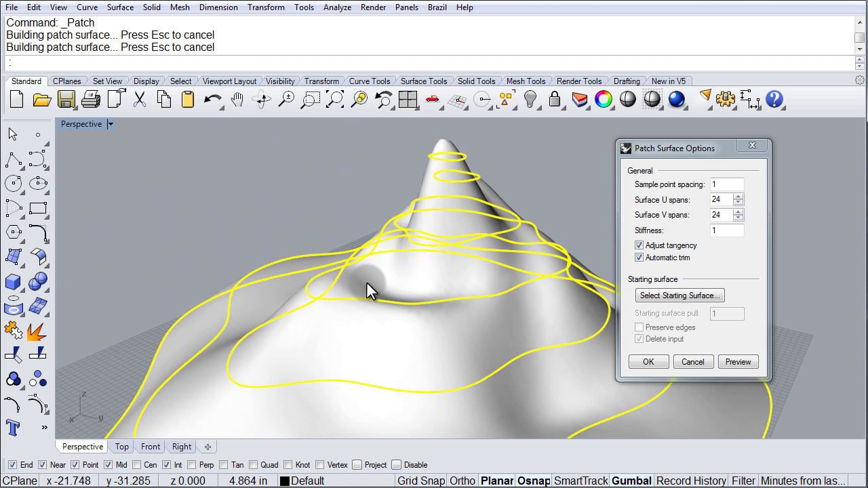This screenshot has height=488, width=868.
Task: Select the Text object tool
Action: [x=13, y=428]
